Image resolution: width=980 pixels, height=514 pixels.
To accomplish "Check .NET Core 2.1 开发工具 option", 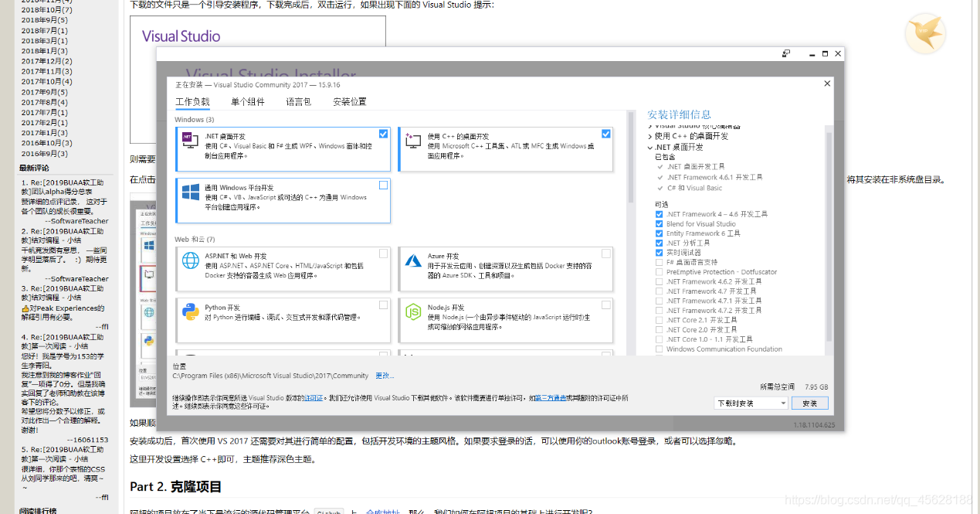I will click(x=660, y=320).
